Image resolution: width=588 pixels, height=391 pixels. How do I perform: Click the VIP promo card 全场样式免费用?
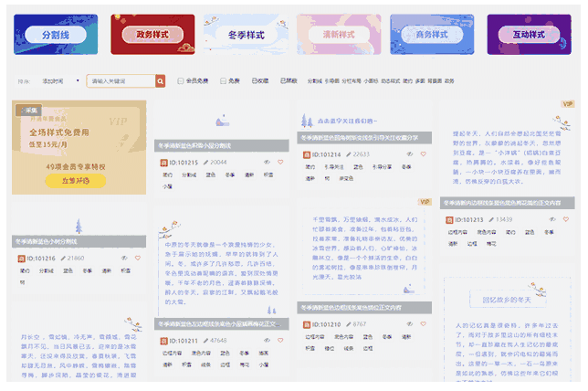pos(79,147)
